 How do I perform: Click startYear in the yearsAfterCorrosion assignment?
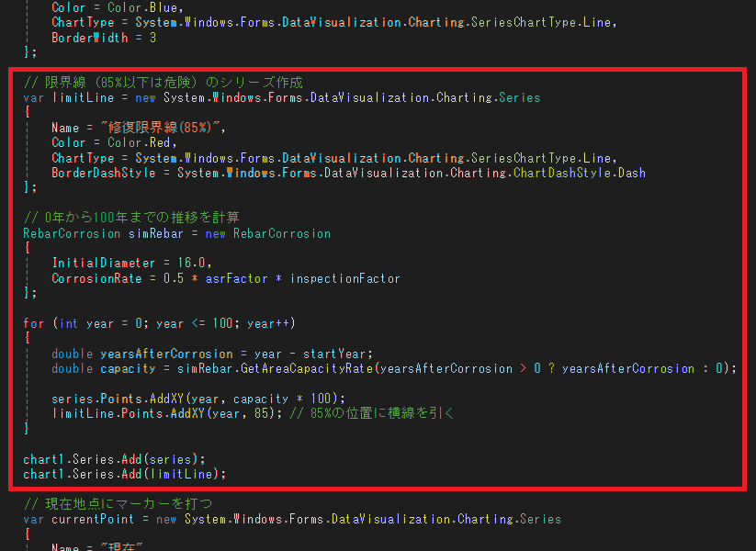pyautogui.click(x=336, y=354)
